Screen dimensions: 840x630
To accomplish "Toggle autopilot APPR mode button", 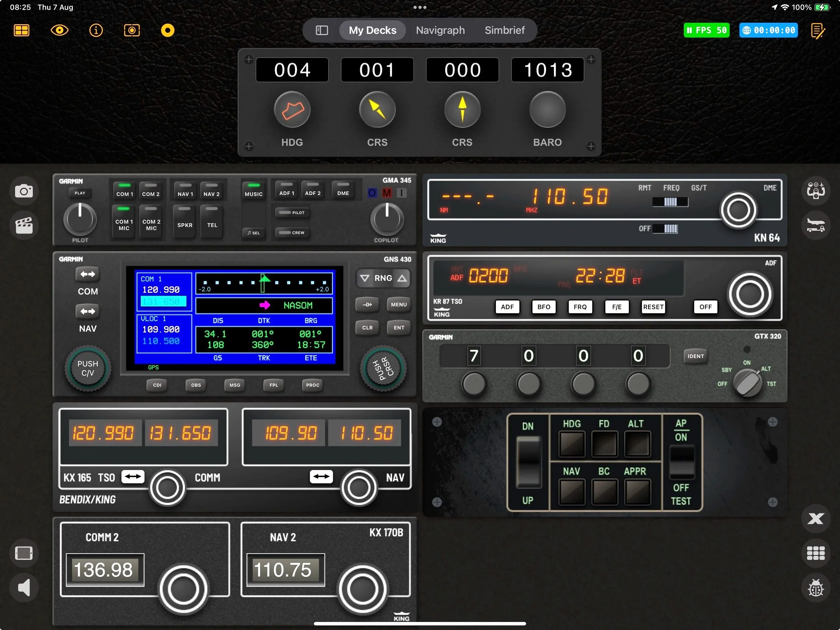I will click(638, 492).
